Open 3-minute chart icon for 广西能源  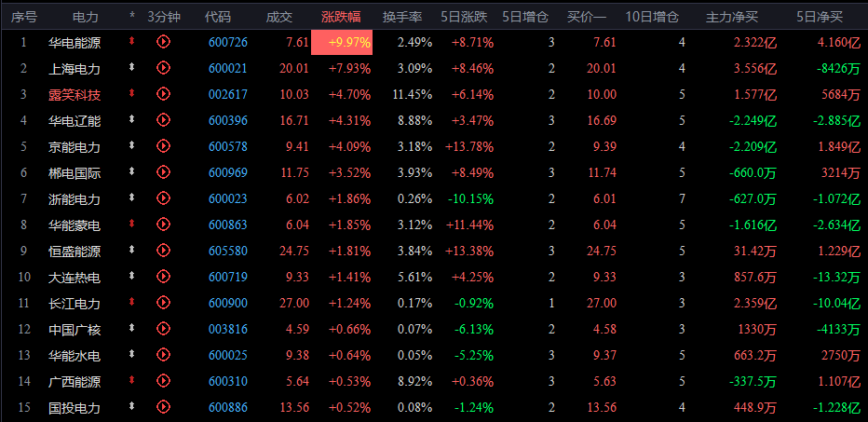tap(163, 380)
